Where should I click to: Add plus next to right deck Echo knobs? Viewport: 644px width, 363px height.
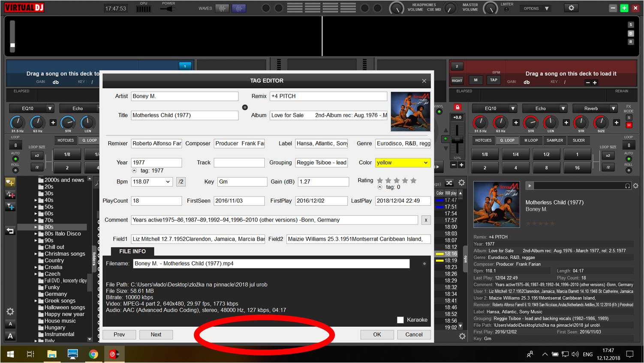point(566,123)
